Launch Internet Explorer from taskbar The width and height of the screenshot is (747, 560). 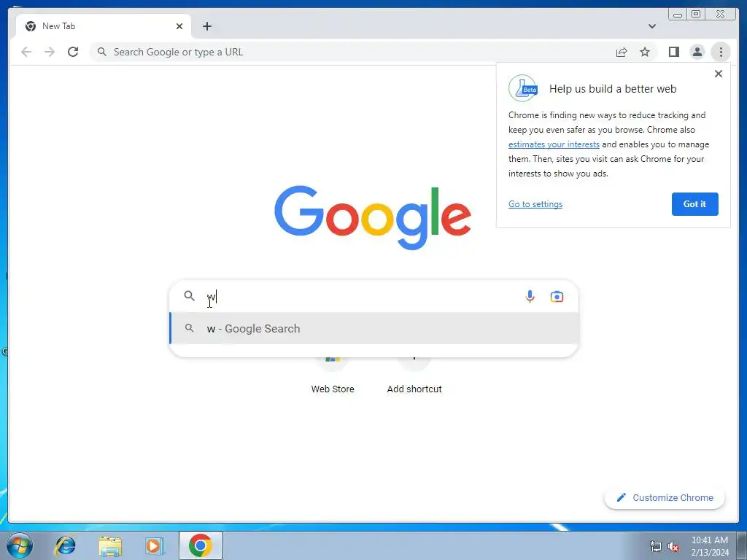click(x=65, y=545)
